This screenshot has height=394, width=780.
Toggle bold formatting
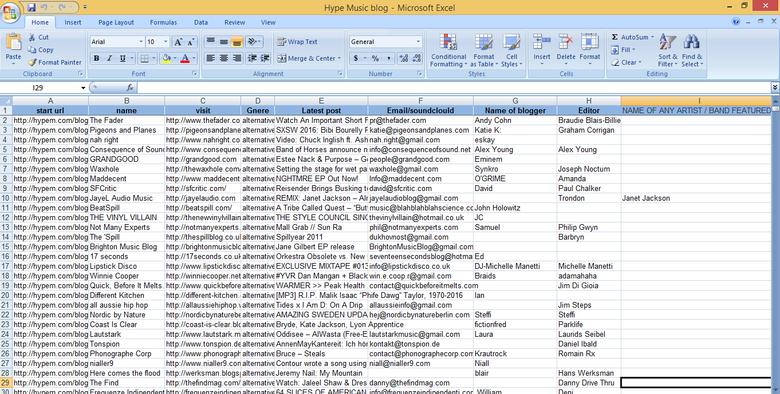tap(97, 59)
